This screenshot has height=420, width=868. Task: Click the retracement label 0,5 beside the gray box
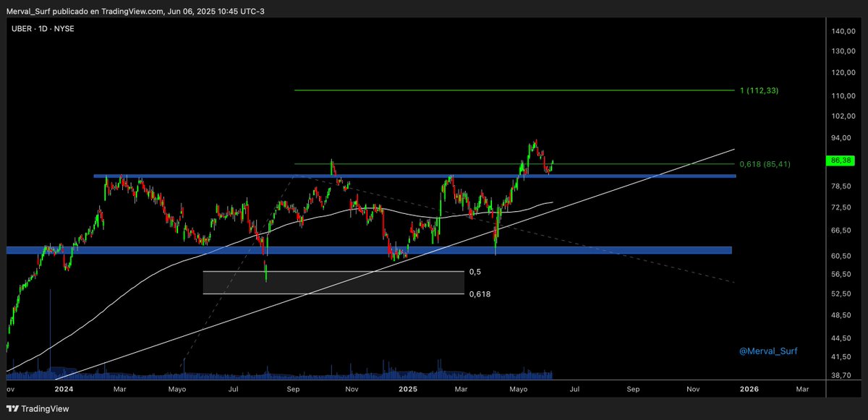click(x=475, y=272)
